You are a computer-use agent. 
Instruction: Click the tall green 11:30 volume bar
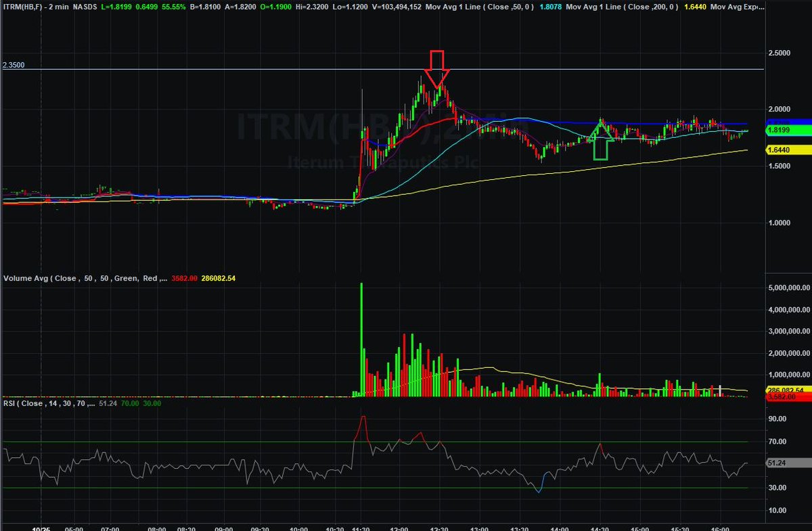point(361,340)
